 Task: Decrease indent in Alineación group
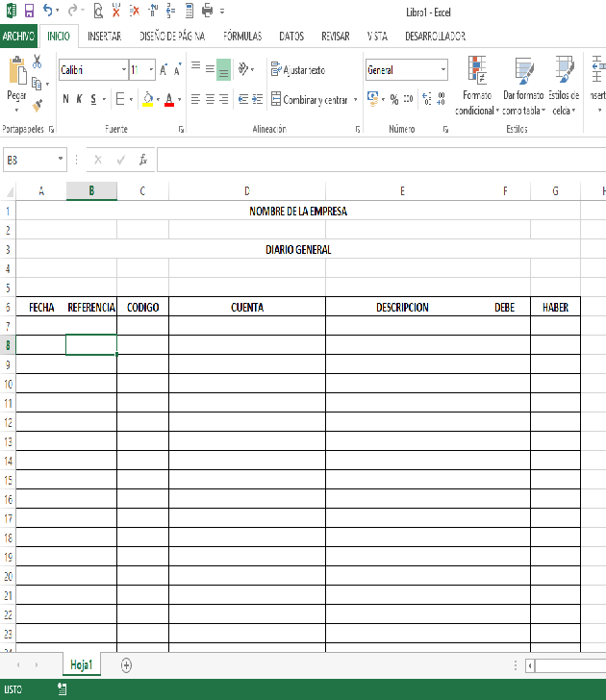tap(243, 99)
